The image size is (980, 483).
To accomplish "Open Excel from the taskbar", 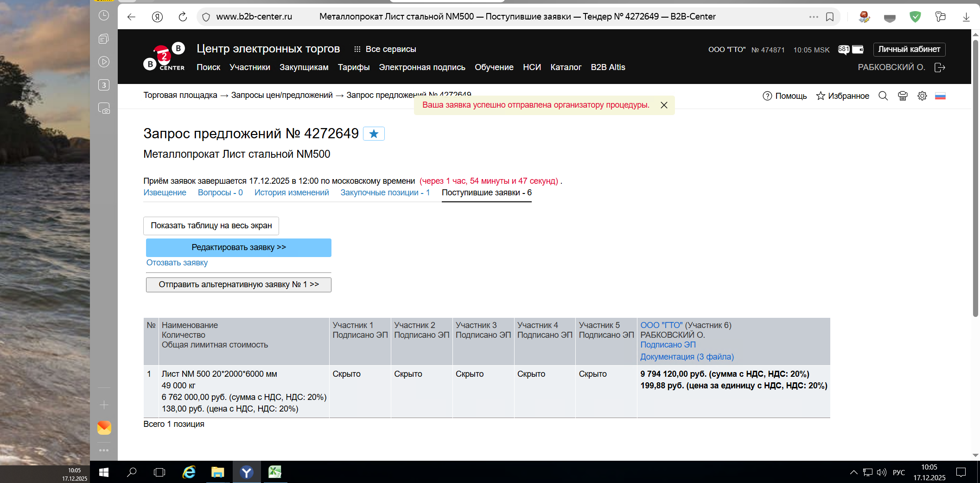I will (275, 472).
